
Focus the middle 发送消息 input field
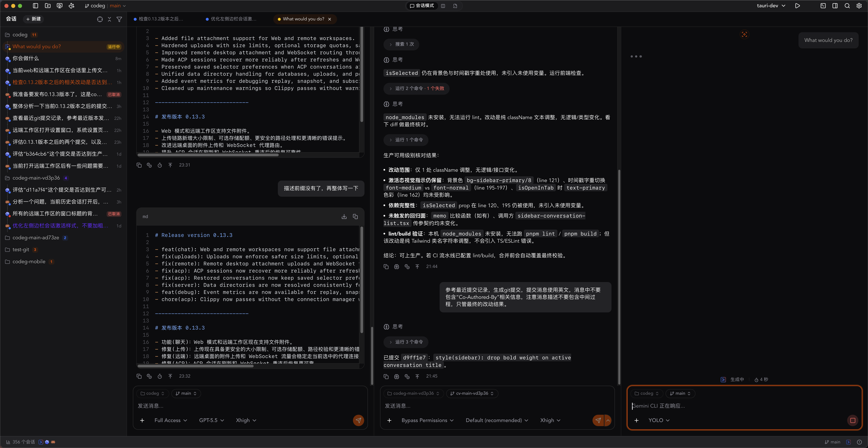tap(497, 406)
